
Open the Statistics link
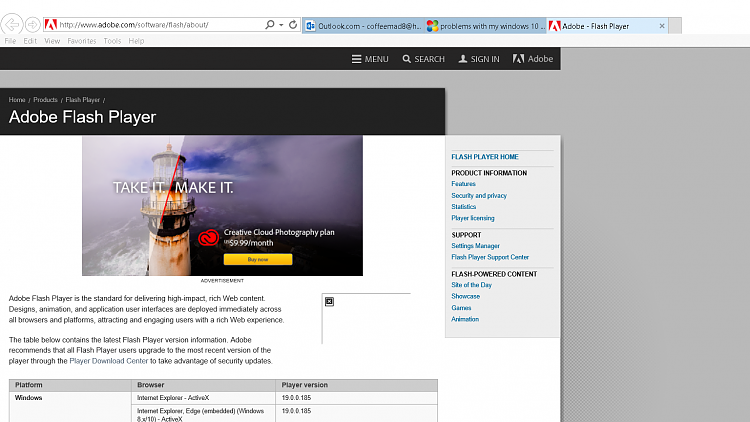point(464,207)
